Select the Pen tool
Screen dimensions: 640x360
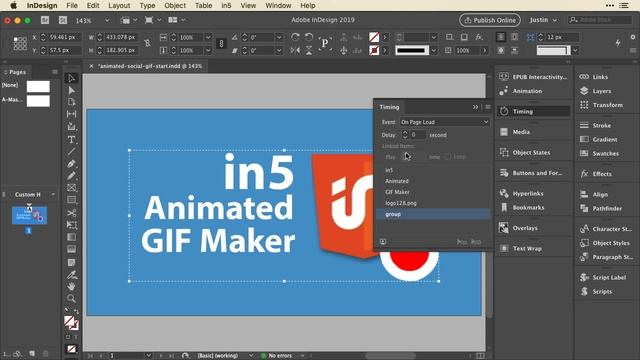[x=71, y=164]
